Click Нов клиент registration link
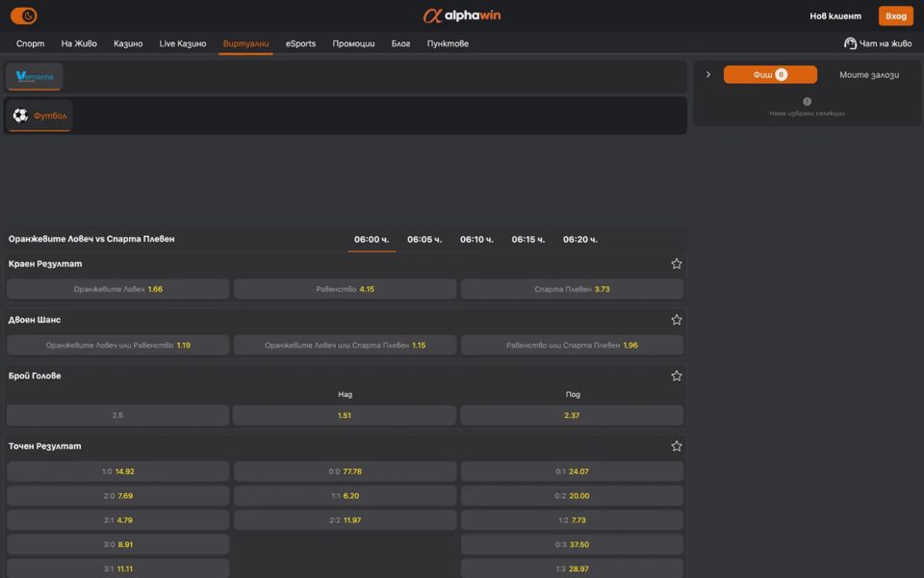The image size is (924, 578). 835,16
